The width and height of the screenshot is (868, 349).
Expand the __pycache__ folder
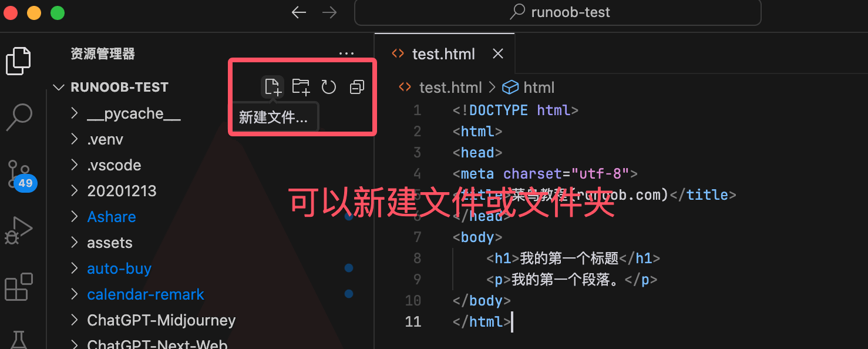coord(133,113)
